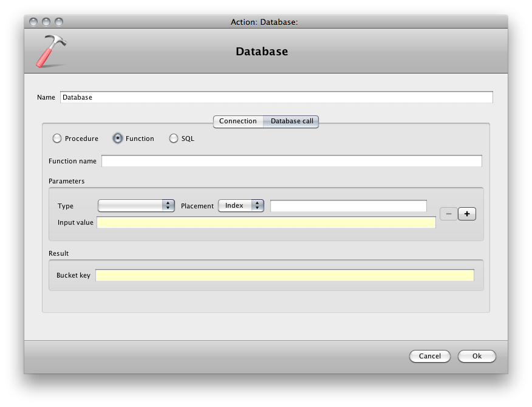Select the Function radio button

(118, 139)
